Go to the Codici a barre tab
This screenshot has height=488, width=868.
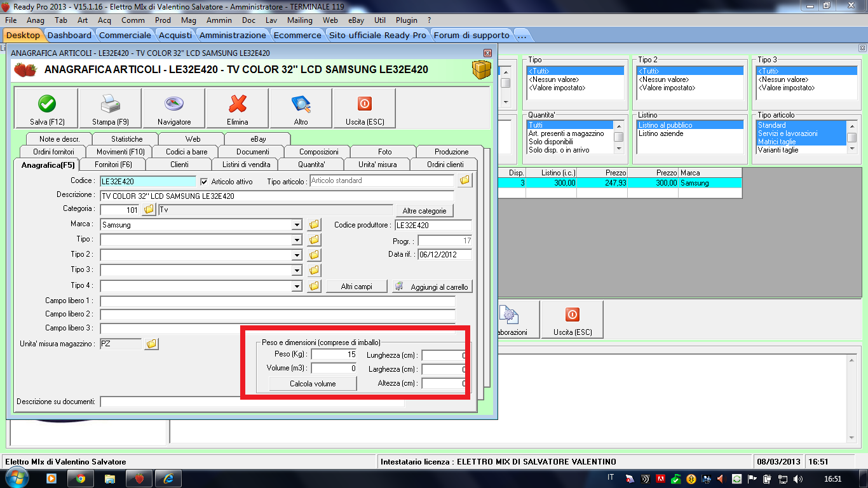(186, 152)
